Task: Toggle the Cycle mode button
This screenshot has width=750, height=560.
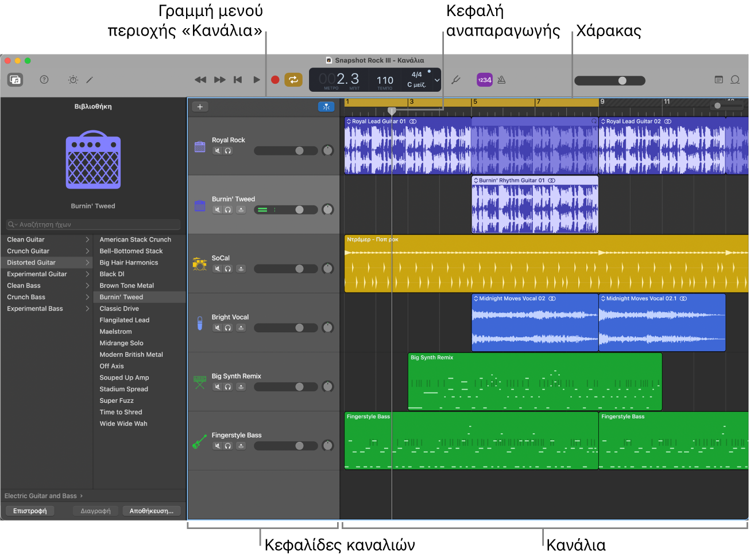Action: [x=293, y=80]
